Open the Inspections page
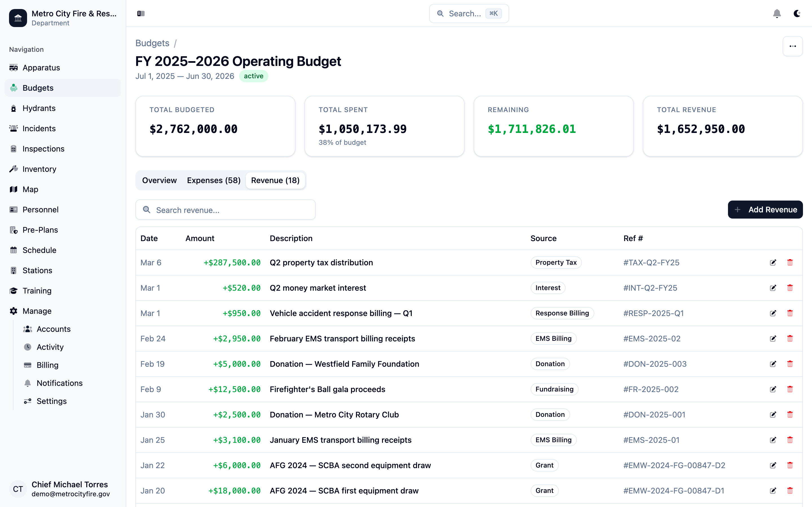The image size is (812, 507). (x=43, y=148)
